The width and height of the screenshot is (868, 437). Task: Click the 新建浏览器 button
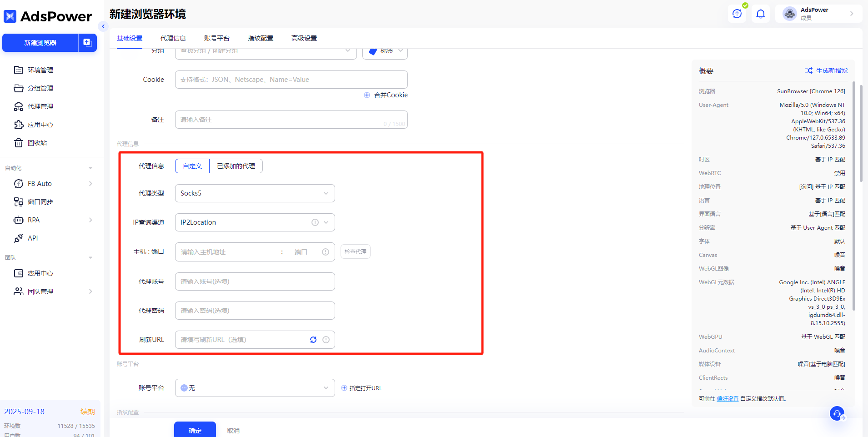coord(40,43)
